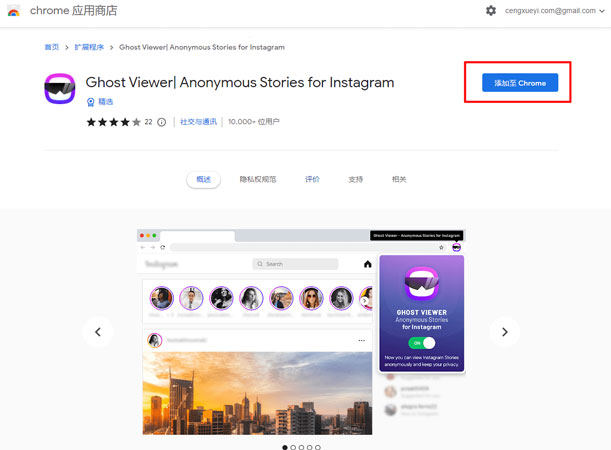Select the third carousel dot indicator
611x450 pixels.
pyautogui.click(x=301, y=448)
